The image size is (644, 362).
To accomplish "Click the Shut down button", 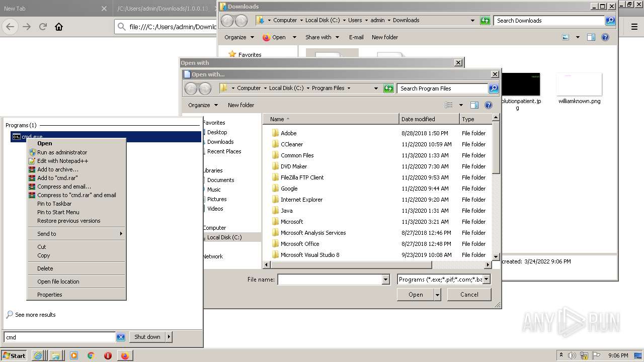I will (x=147, y=337).
